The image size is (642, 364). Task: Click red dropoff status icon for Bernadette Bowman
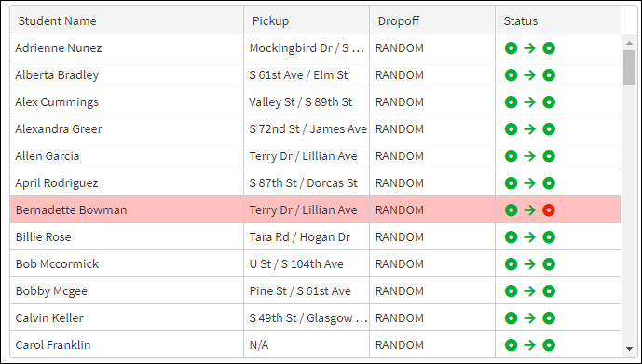point(549,210)
